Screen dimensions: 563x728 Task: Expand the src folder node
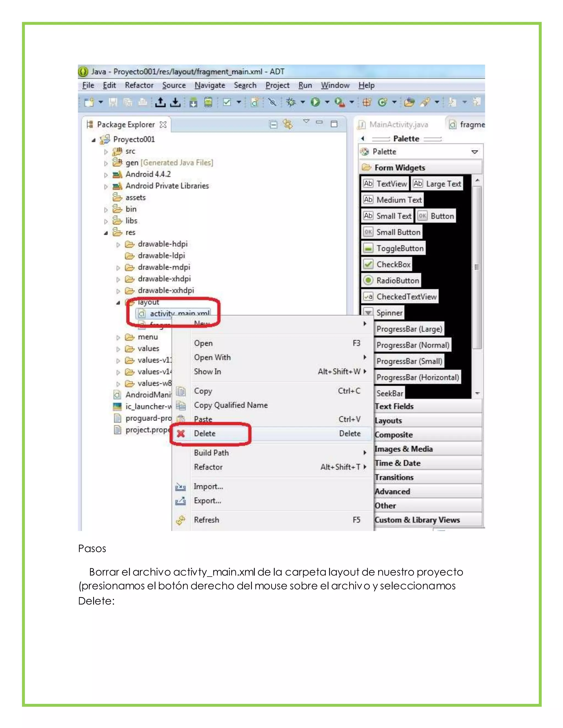tap(106, 152)
